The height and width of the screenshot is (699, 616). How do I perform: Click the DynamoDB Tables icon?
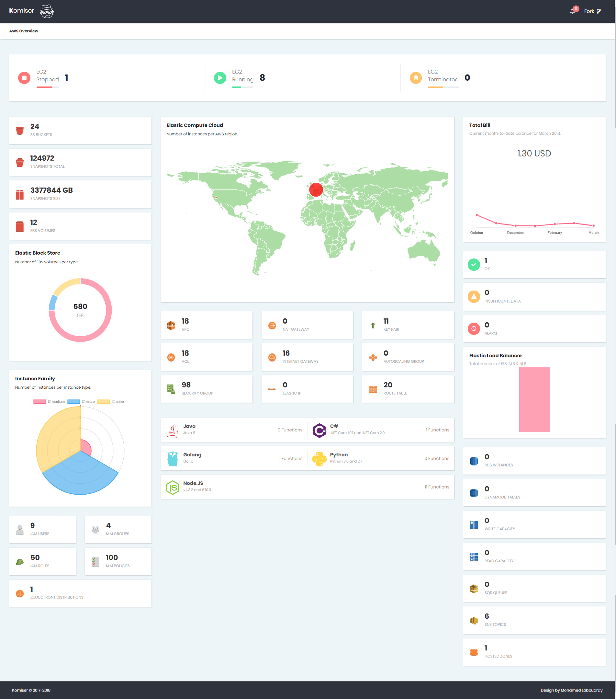474,493
